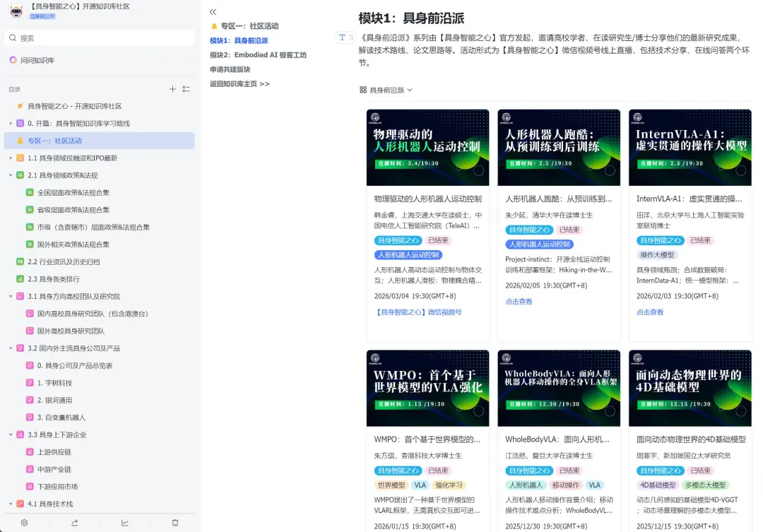Click the drag handle dots beside paragraph
The width and height of the screenshot is (763, 532).
point(351,37)
